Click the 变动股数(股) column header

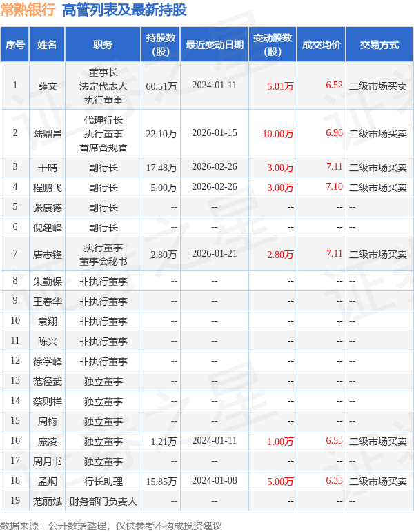click(273, 44)
